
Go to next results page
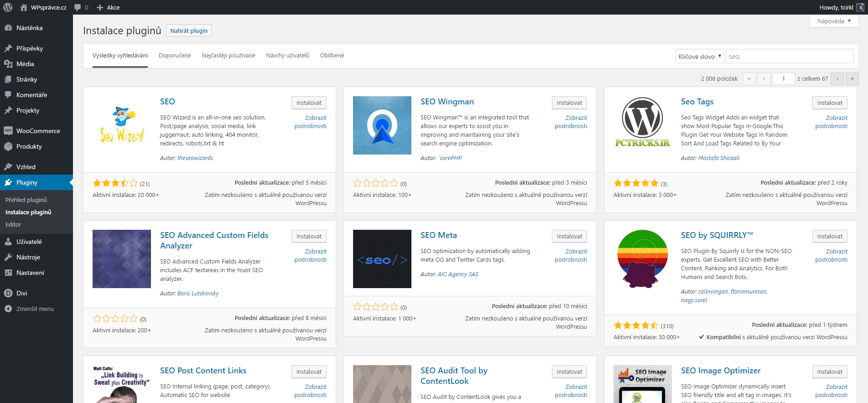pos(837,79)
